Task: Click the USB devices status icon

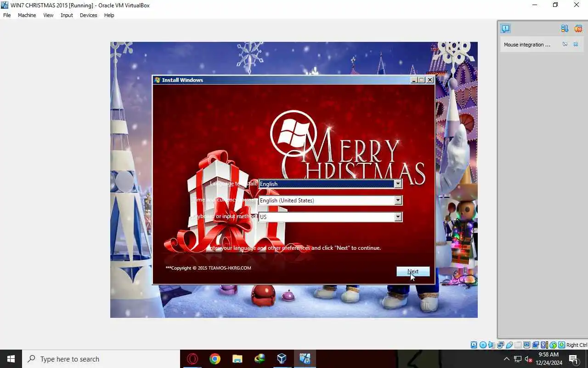Action: pyautogui.click(x=509, y=345)
